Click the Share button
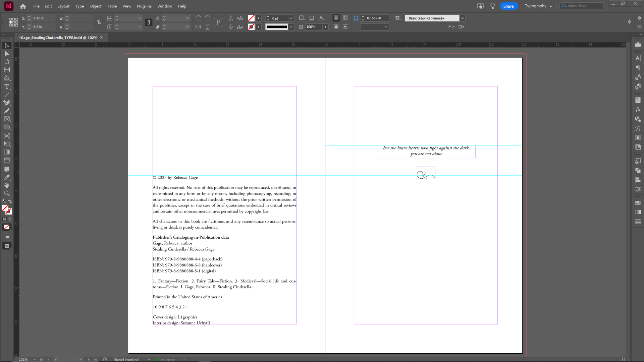Screen dimensions: 644x362 tap(508, 6)
